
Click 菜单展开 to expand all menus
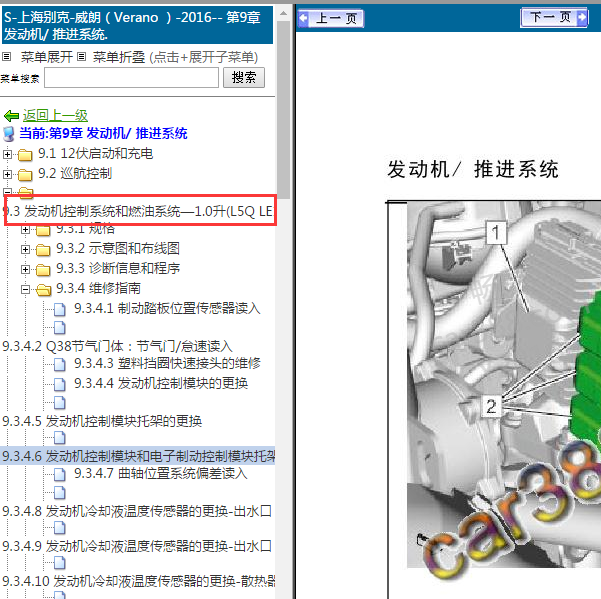coord(47,57)
